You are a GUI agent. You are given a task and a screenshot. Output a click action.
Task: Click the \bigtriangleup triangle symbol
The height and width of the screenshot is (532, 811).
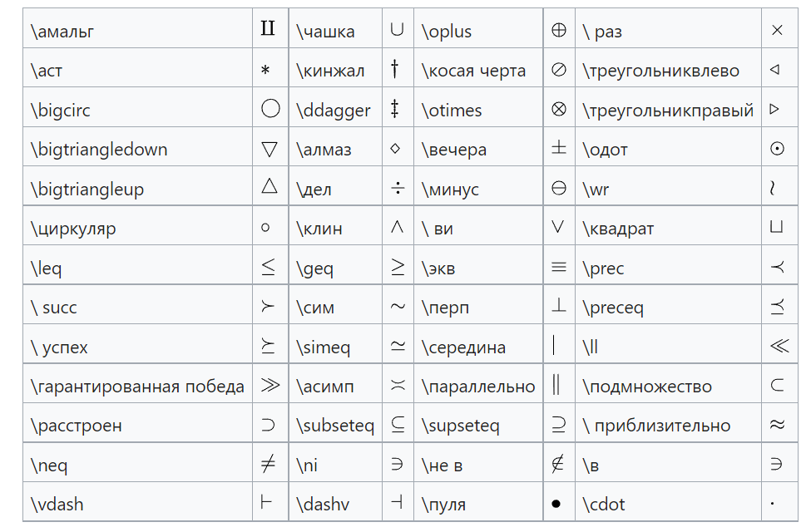pyautogui.click(x=270, y=187)
